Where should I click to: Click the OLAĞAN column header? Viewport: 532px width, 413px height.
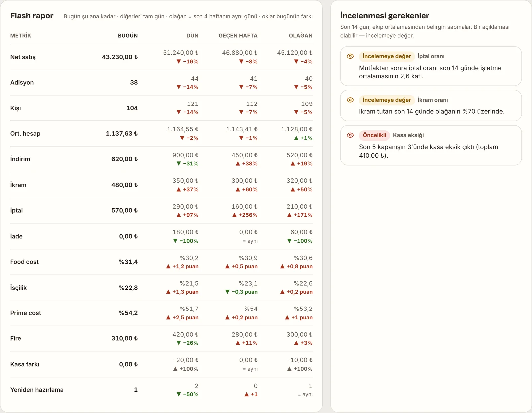coord(301,36)
